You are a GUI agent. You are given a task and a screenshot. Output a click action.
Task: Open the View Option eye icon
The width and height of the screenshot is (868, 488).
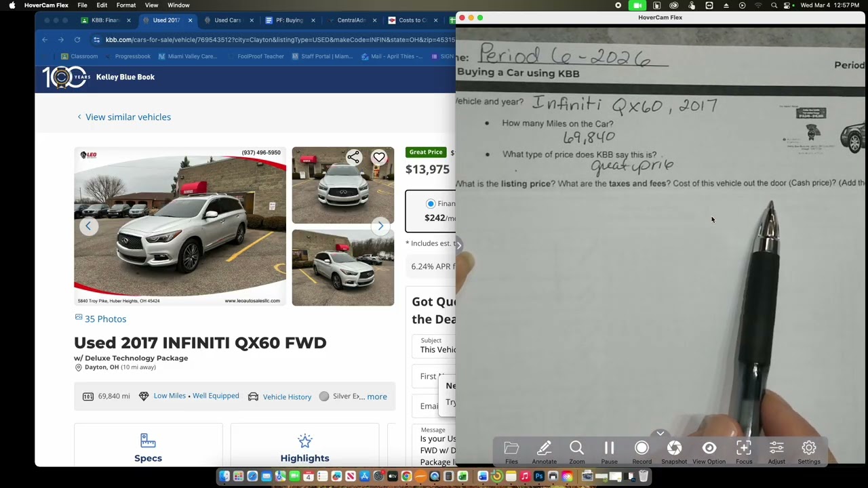click(709, 452)
